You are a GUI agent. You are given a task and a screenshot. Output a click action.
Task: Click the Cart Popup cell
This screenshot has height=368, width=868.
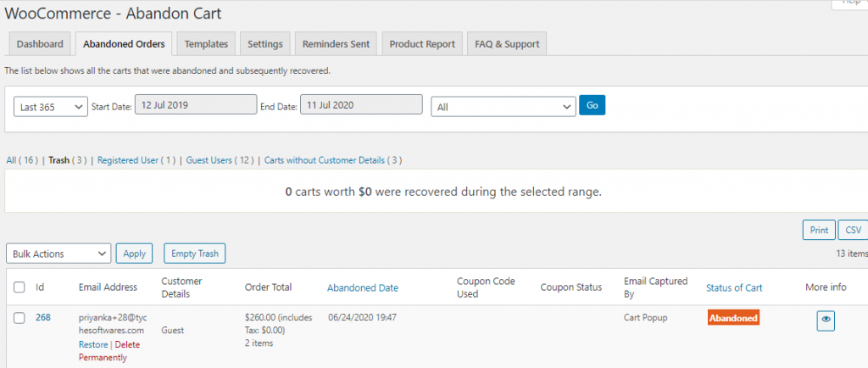645,318
